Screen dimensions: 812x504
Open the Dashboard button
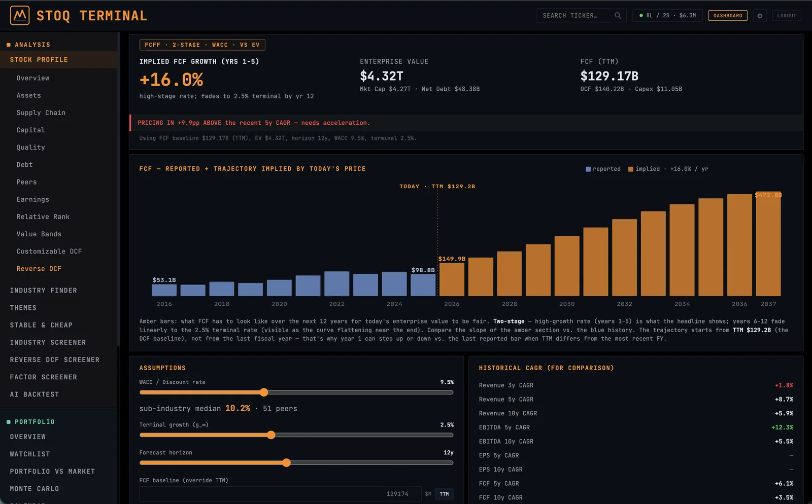click(728, 16)
